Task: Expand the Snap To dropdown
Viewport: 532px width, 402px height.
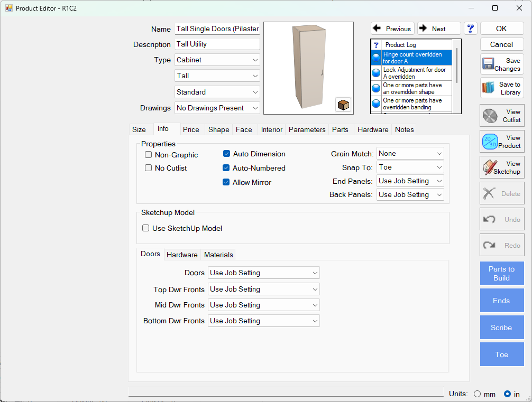Action: coord(410,167)
